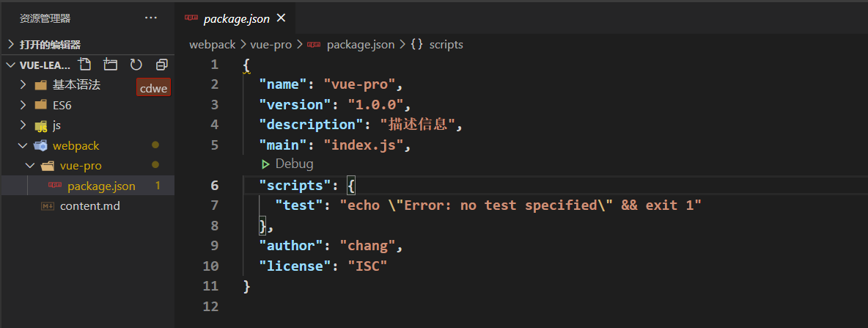Close the package.json editor tab
The image size is (868, 328).
tap(281, 18)
